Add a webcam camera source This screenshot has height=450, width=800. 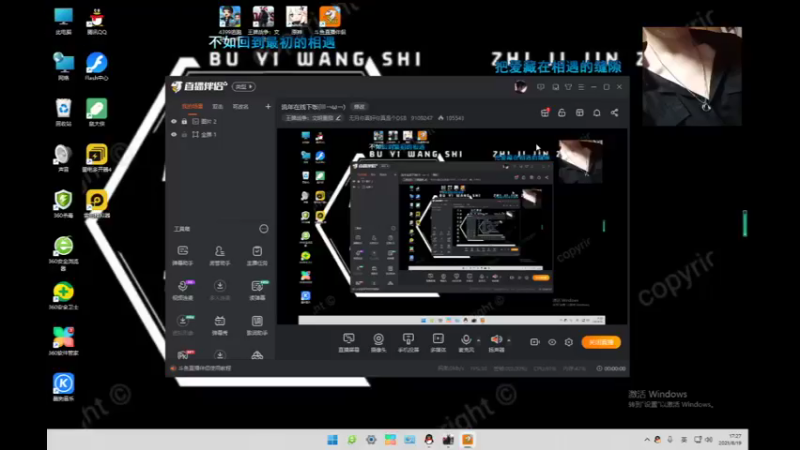(x=378, y=342)
